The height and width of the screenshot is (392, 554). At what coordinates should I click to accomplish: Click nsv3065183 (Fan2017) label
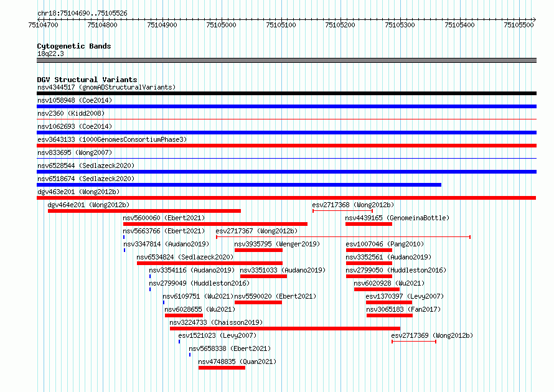[403, 309]
